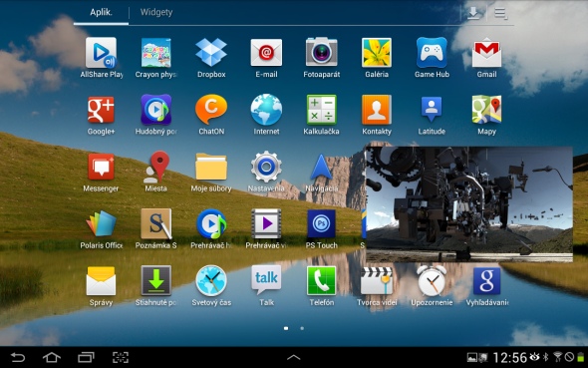Launch the Internet browser

tap(266, 110)
